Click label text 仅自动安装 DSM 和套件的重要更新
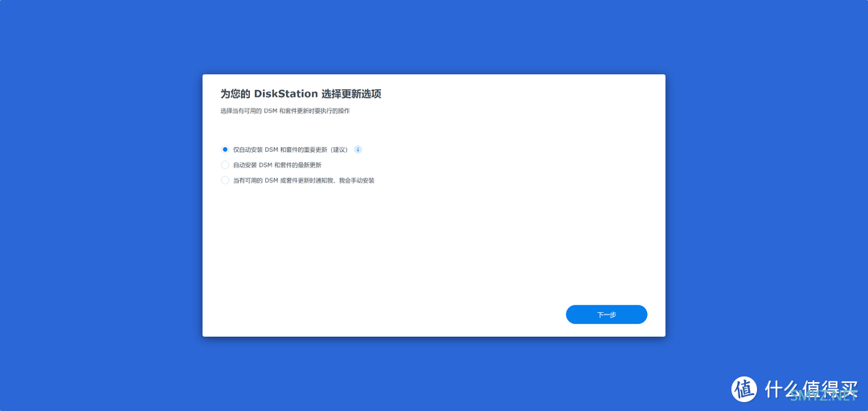Screen dimensions: 868x411 click(x=281, y=150)
